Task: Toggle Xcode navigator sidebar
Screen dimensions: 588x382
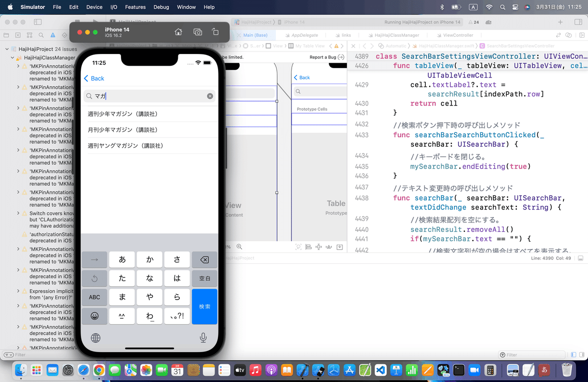Action: click(x=38, y=22)
